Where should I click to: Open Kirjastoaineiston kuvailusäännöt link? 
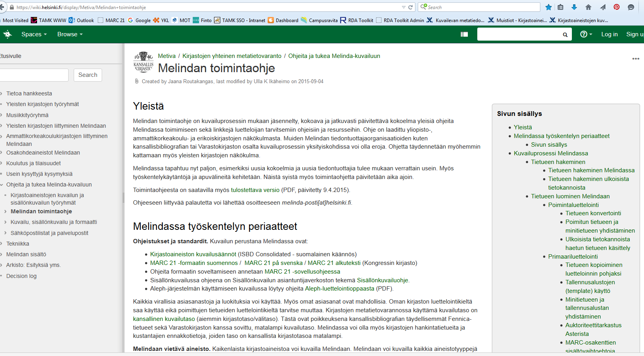point(193,254)
